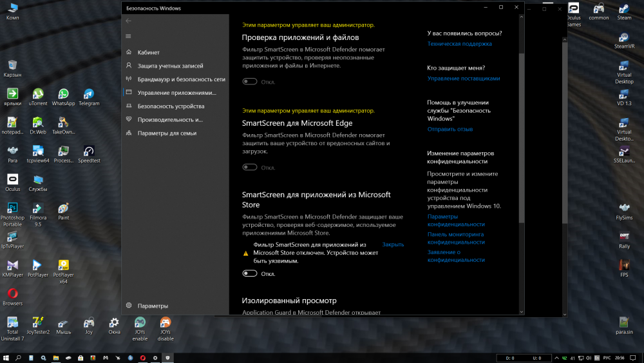Open the notification action center
Screen dimensions: 644x363
tap(633, 358)
